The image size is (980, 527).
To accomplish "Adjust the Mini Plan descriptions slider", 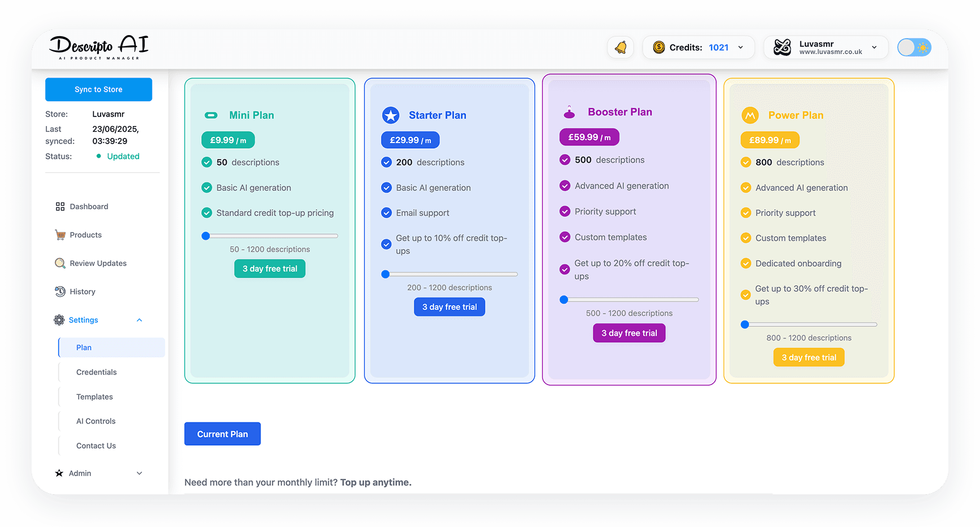I will point(206,235).
